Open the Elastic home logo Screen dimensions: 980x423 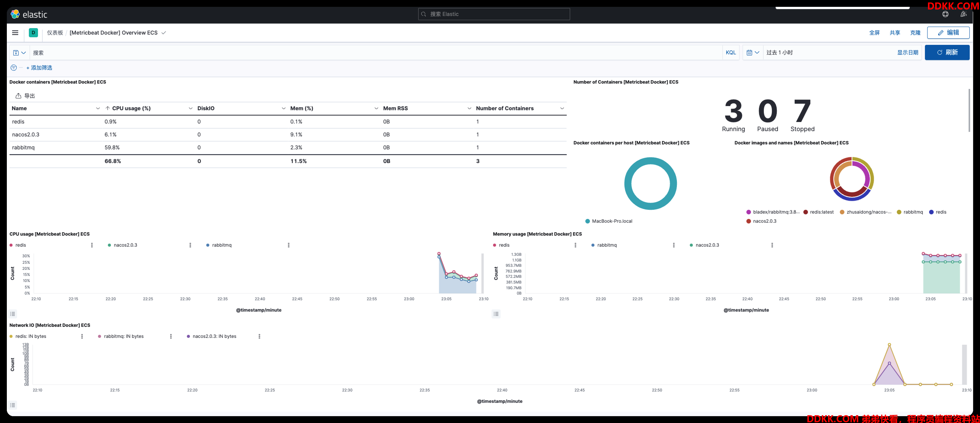point(29,14)
